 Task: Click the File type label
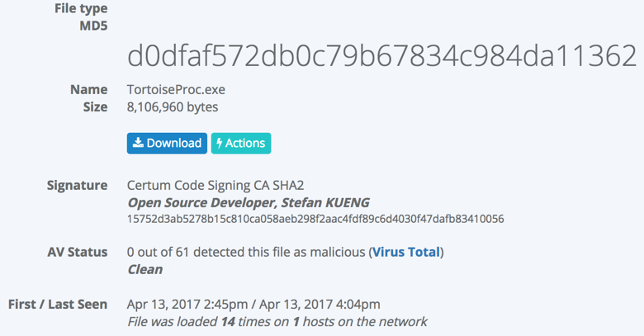[81, 8]
